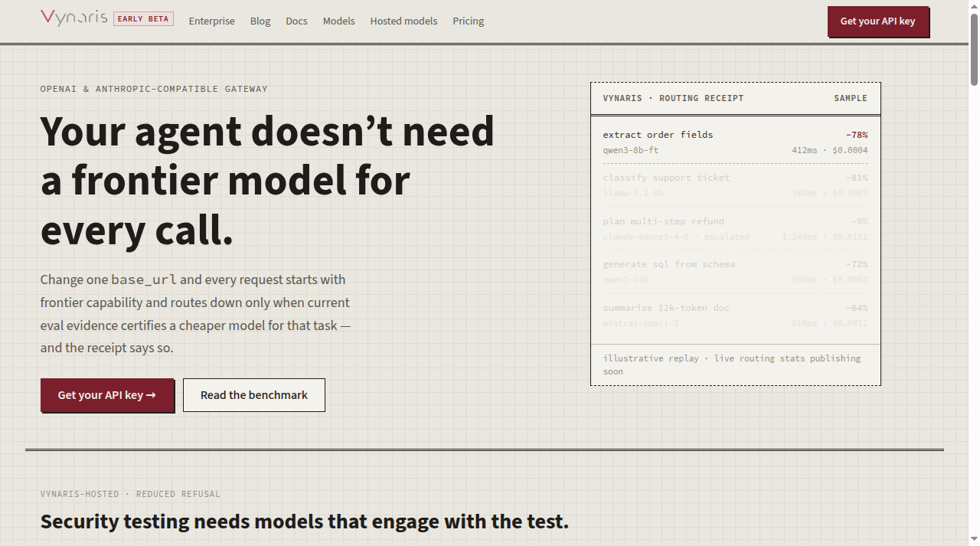Click the vertical scrollbar thumb
This screenshot has height=546, width=980.
pos(974,49)
